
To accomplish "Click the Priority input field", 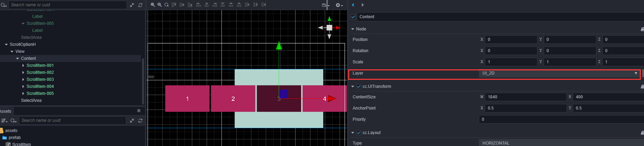I will [x=561, y=119].
